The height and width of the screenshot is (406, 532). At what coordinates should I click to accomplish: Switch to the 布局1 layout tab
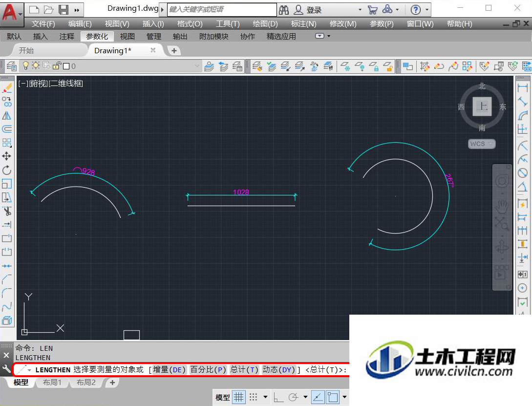point(52,383)
